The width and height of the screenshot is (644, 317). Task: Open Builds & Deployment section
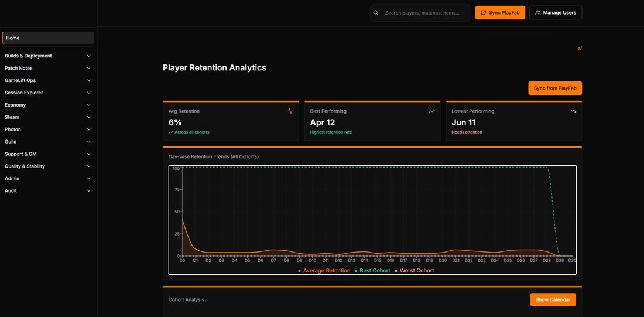pyautogui.click(x=48, y=56)
